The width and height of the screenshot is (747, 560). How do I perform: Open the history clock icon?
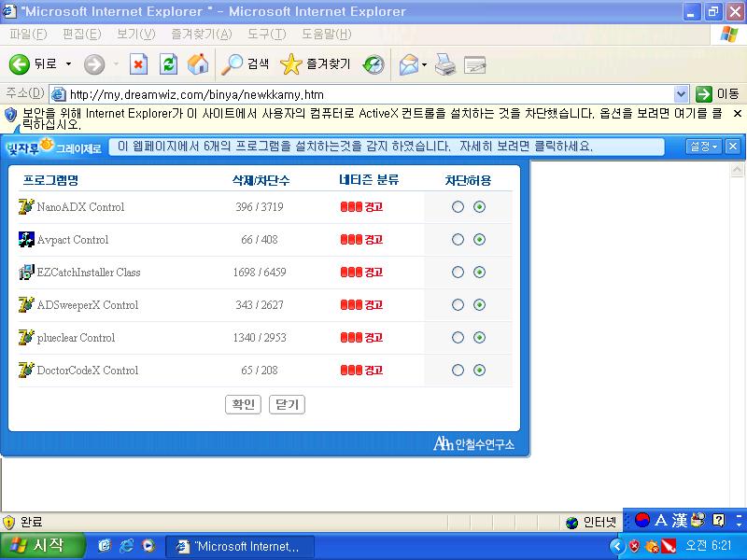click(x=373, y=64)
